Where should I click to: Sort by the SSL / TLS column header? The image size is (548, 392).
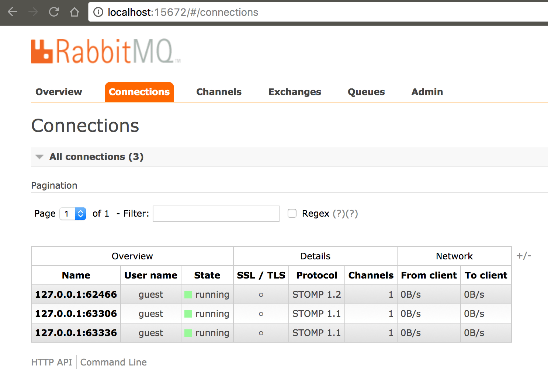261,275
